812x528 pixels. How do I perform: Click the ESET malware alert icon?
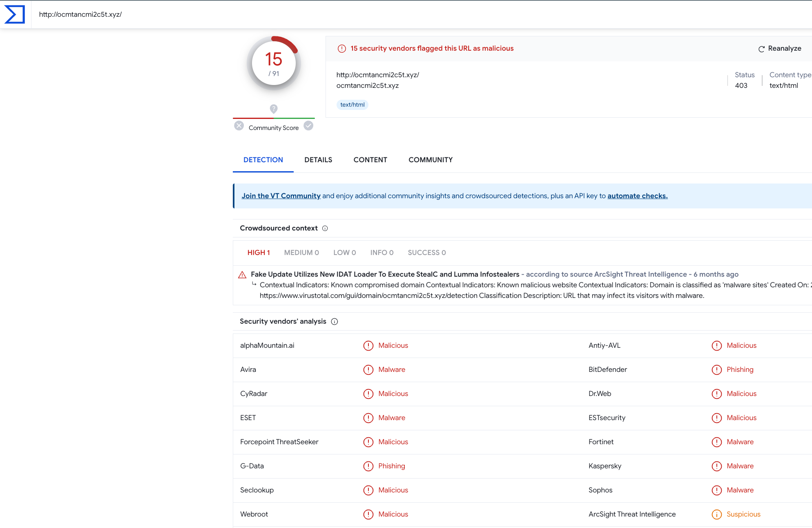tap(368, 418)
